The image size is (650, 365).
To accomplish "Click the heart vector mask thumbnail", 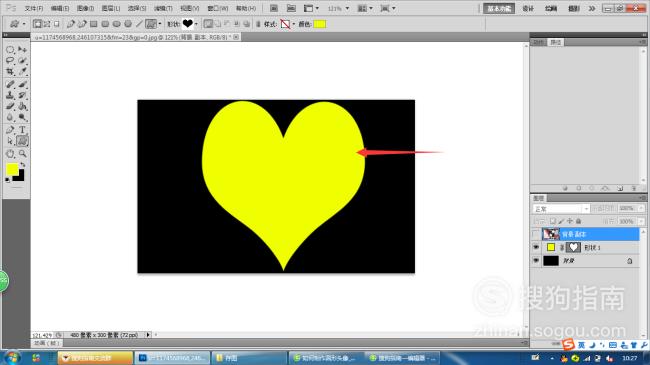I will 573,248.
